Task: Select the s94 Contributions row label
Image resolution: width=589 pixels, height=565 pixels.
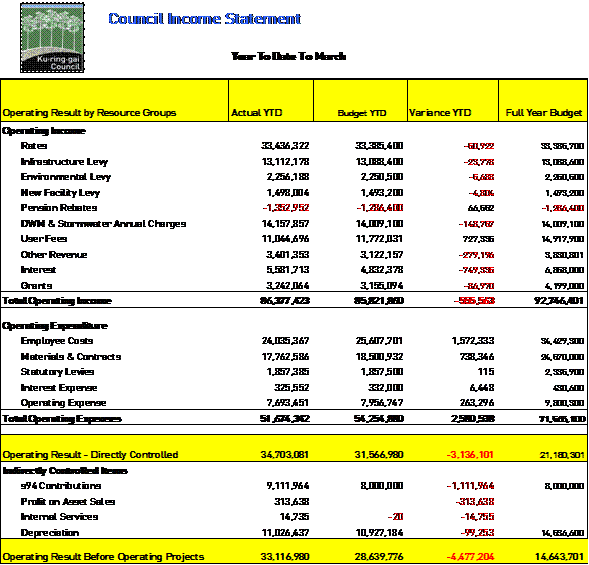Action: tap(61, 486)
